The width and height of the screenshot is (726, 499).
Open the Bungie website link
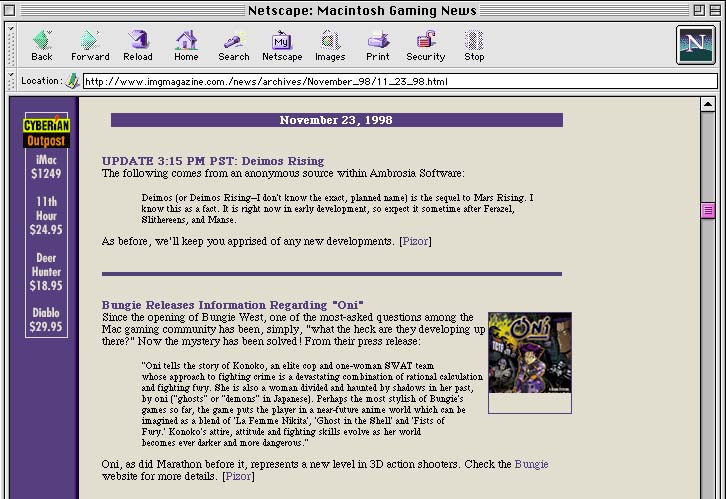(531, 464)
